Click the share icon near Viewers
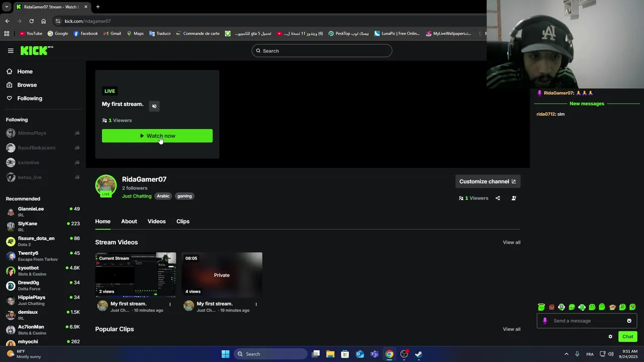This screenshot has height=362, width=644. pyautogui.click(x=498, y=198)
